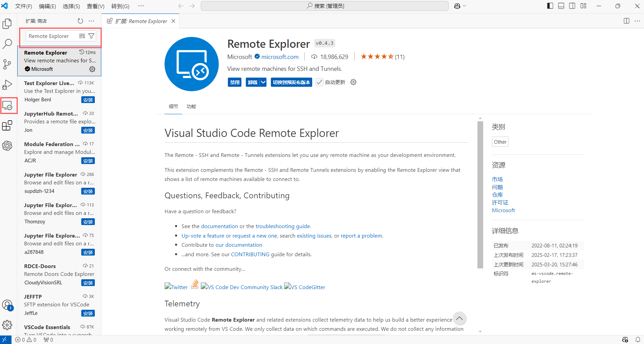Expand uninstall button dropdown arrow

point(263,82)
